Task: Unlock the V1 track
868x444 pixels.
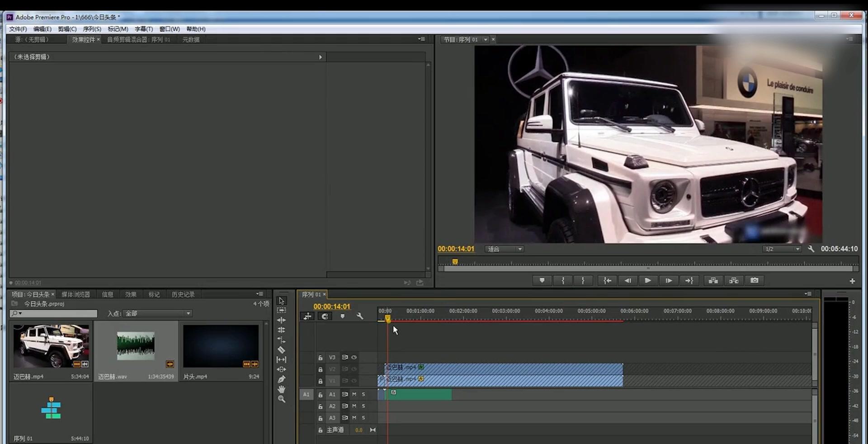Action: pyautogui.click(x=320, y=381)
